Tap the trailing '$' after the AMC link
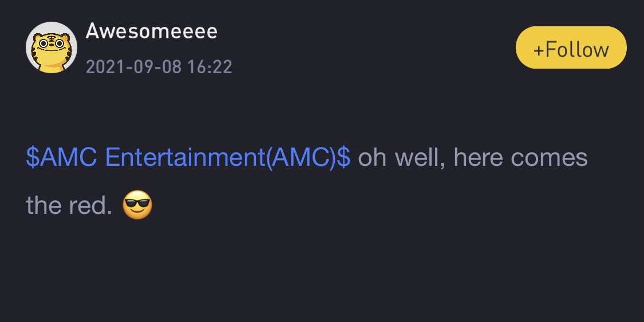The width and height of the screenshot is (644, 322). click(x=344, y=157)
